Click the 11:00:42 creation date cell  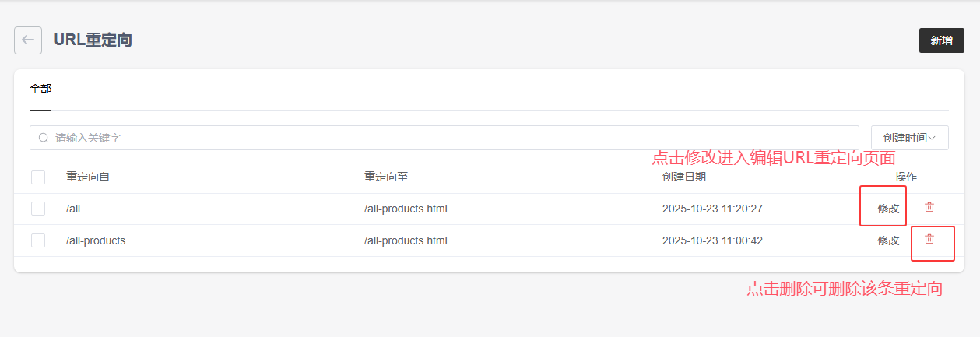coord(712,240)
